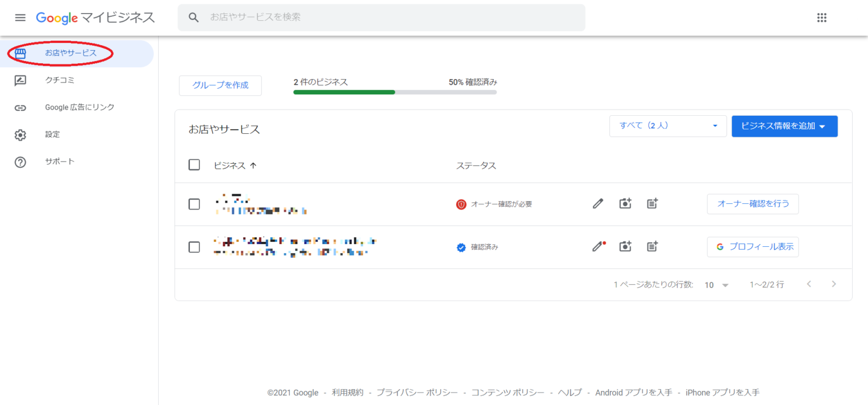
Task: Add photo to the unverified business
Action: pos(625,204)
